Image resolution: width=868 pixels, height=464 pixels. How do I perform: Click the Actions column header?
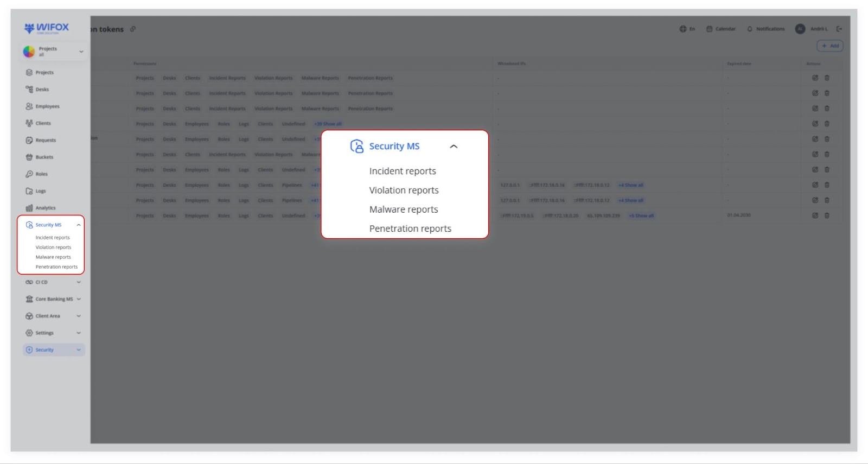(813, 63)
